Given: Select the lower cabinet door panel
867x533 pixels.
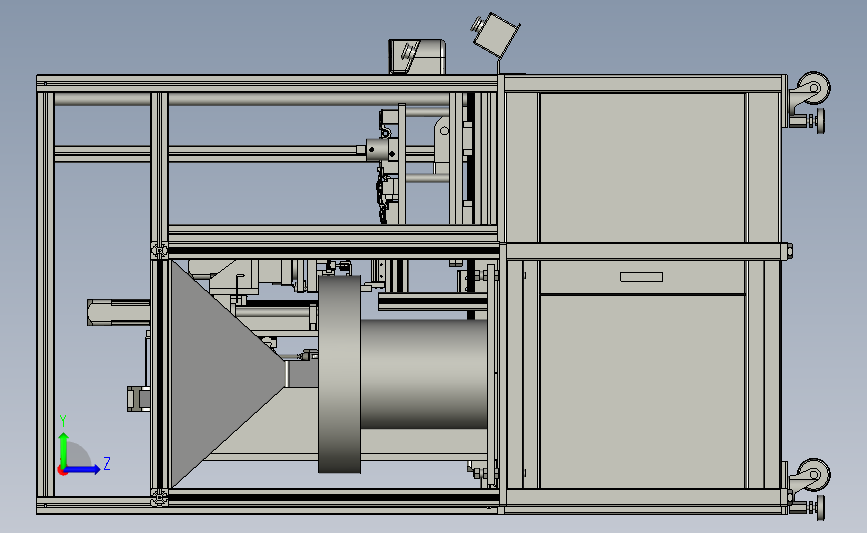Looking at the screenshot, I should [643, 391].
